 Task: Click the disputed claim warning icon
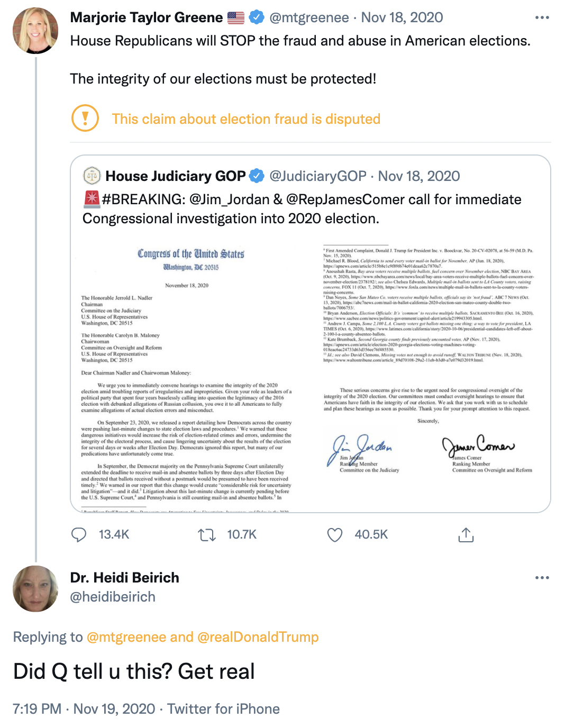coord(85,118)
